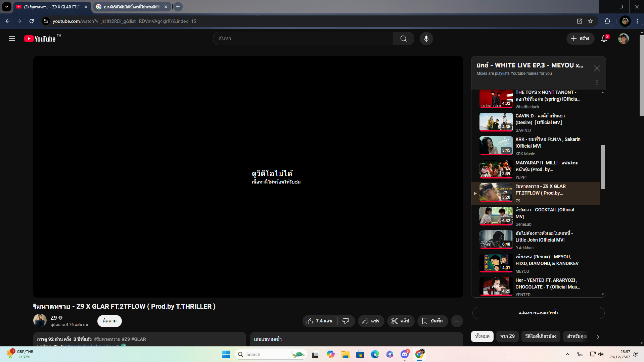
Task: Like the video with thumbs up
Action: point(320,321)
